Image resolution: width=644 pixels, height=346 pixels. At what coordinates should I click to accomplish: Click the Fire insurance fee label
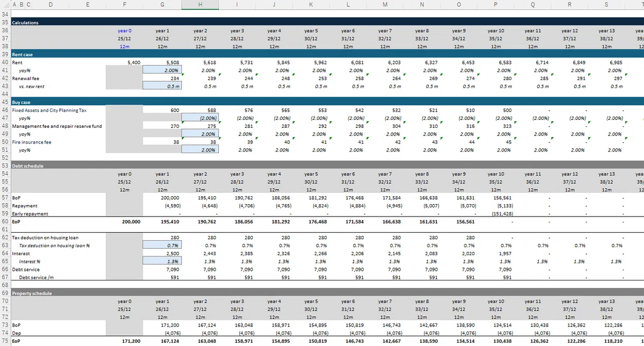32,142
